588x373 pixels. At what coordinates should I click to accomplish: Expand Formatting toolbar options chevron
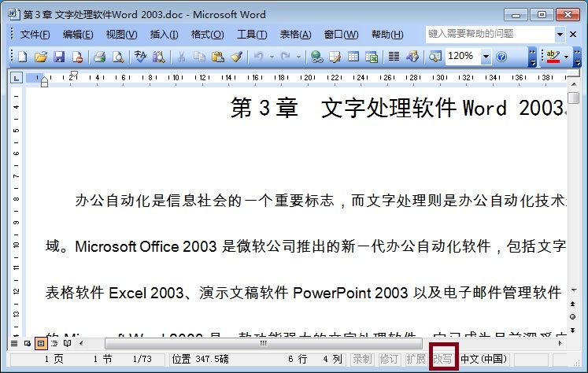(578, 57)
